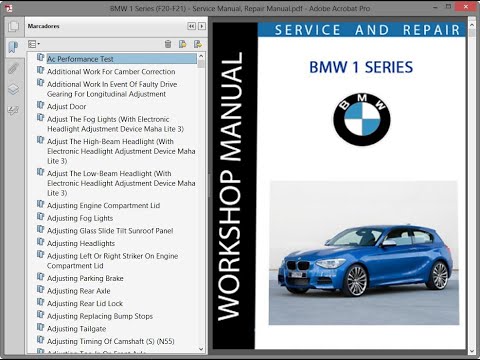Image resolution: width=480 pixels, height=360 pixels.
Task: Click the expand panel arrow button
Action: tap(202, 26)
